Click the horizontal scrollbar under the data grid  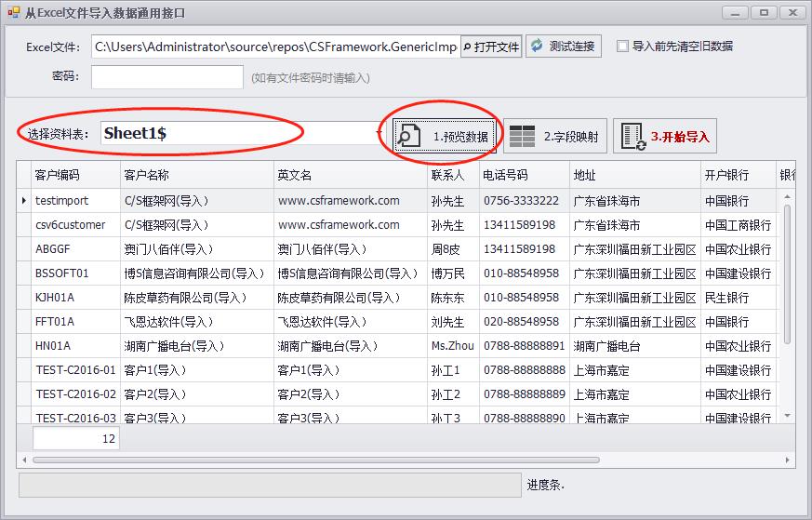(x=372, y=460)
